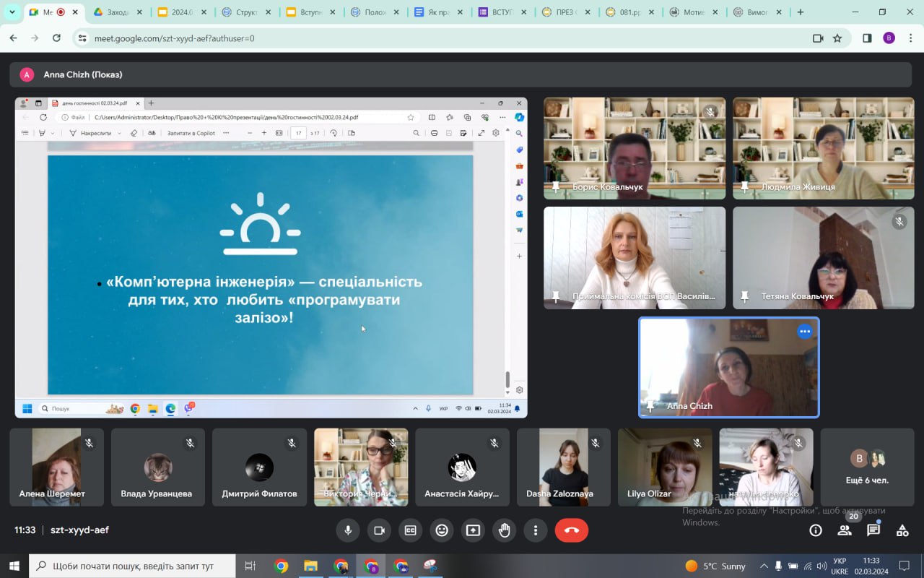The height and width of the screenshot is (578, 924).
Task: Open the "Ещё 6 чел." participants tile
Action: pyautogui.click(x=867, y=467)
